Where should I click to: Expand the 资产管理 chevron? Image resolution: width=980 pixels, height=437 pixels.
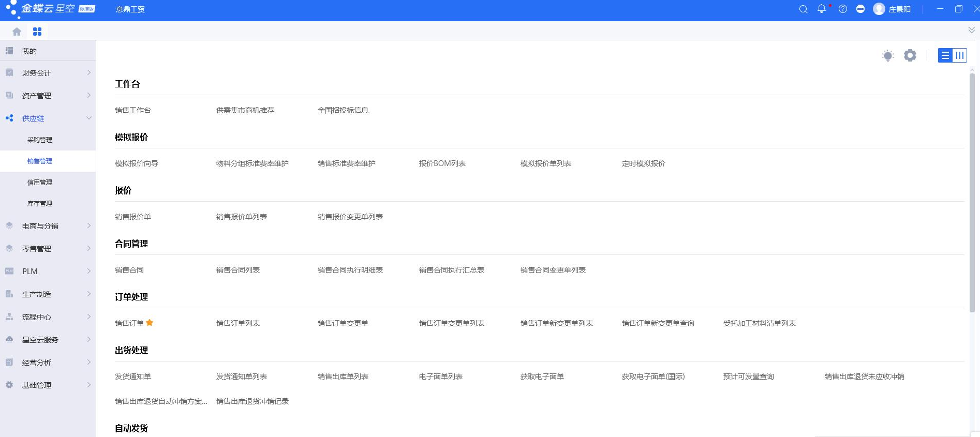click(88, 95)
